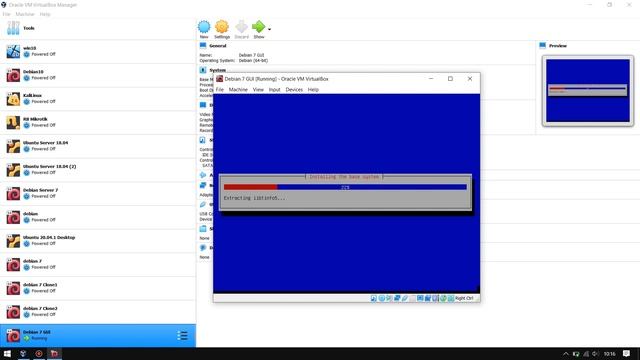This screenshot has width=640, height=360.
Task: Click the USB indicator in VM status bar
Action: pos(404,298)
